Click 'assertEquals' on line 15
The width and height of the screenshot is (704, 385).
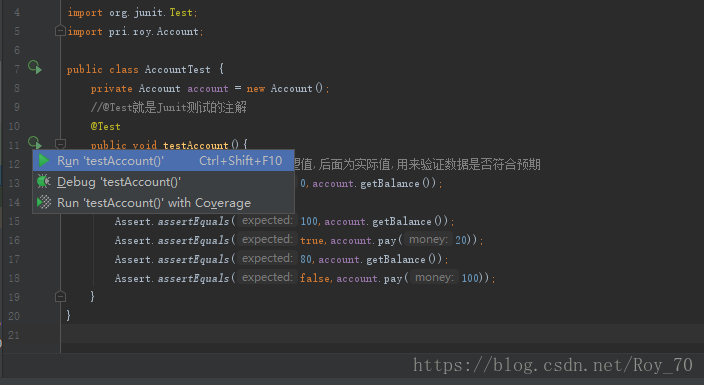click(194, 221)
